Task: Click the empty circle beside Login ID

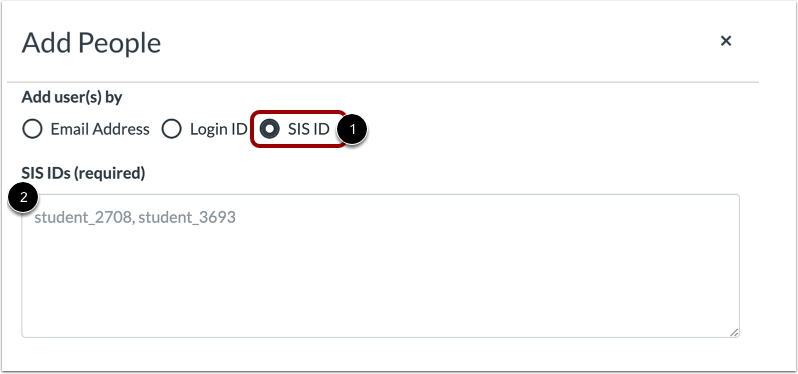Action: click(172, 129)
